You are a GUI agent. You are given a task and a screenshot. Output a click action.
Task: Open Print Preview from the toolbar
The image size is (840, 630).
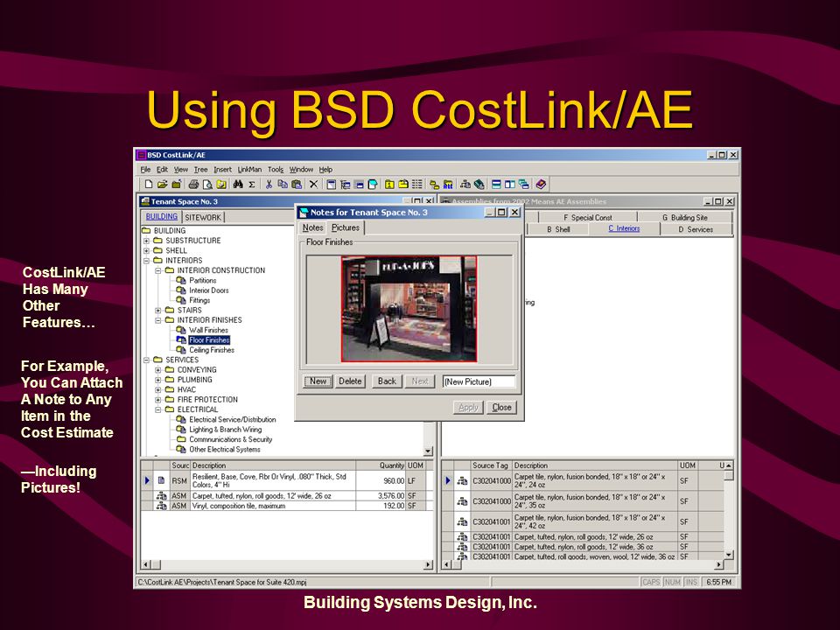click(x=207, y=185)
